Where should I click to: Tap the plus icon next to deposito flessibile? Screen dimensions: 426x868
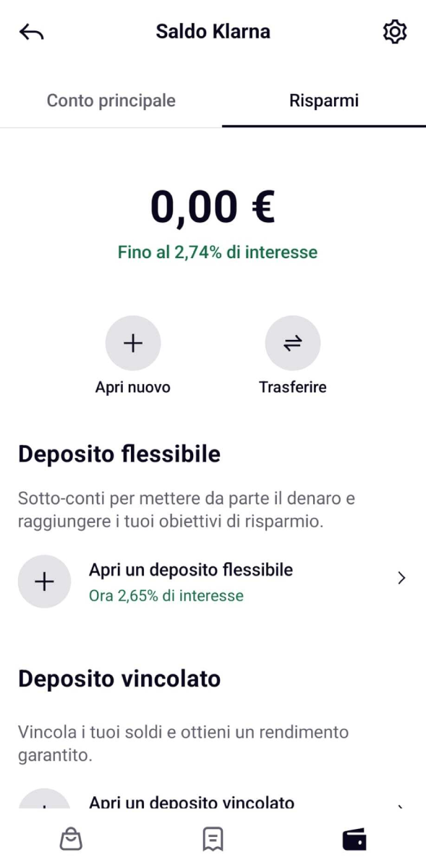pos(44,581)
